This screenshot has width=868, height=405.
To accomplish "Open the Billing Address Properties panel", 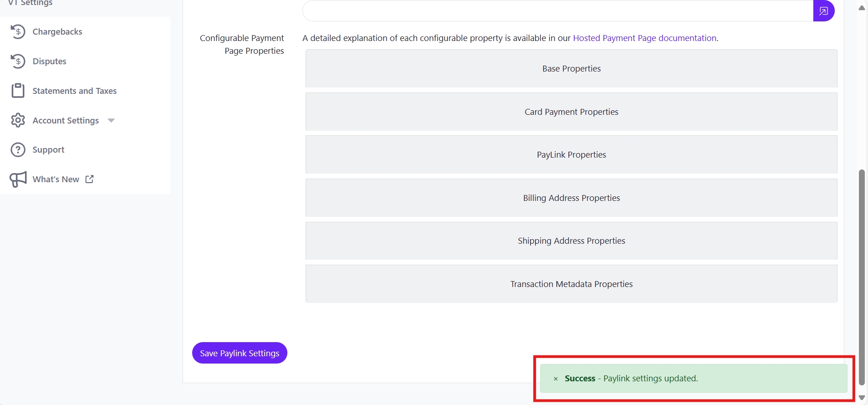I will pos(571,198).
